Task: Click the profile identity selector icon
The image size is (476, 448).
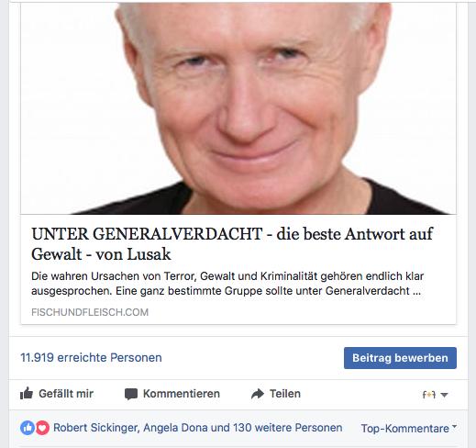Action: tap(428, 395)
